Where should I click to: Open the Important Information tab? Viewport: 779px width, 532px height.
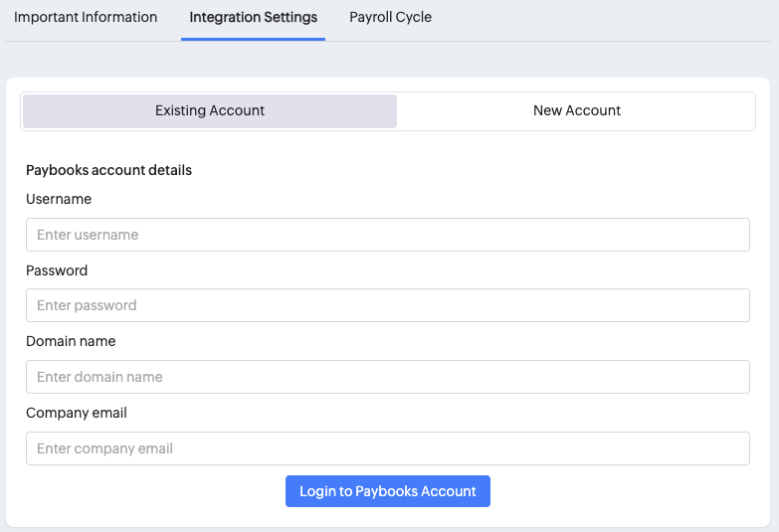point(86,17)
